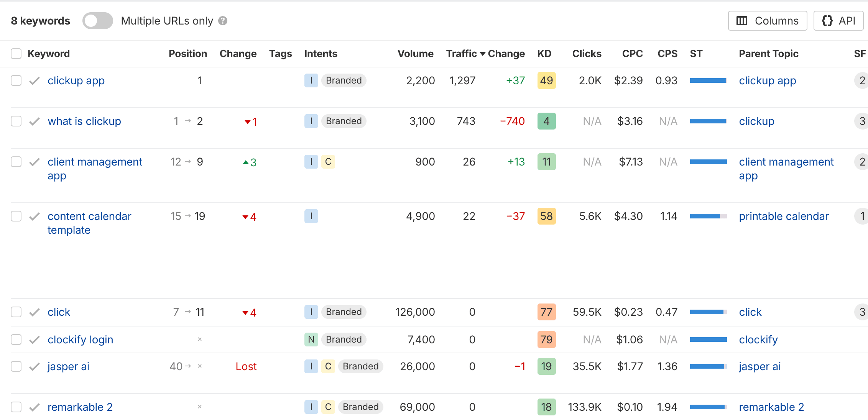Check the box for what is clickup
Screen dimensions: 868x420
16,121
